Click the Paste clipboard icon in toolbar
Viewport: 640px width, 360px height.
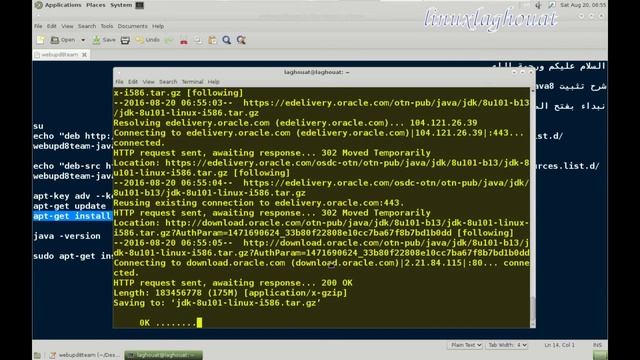212,40
